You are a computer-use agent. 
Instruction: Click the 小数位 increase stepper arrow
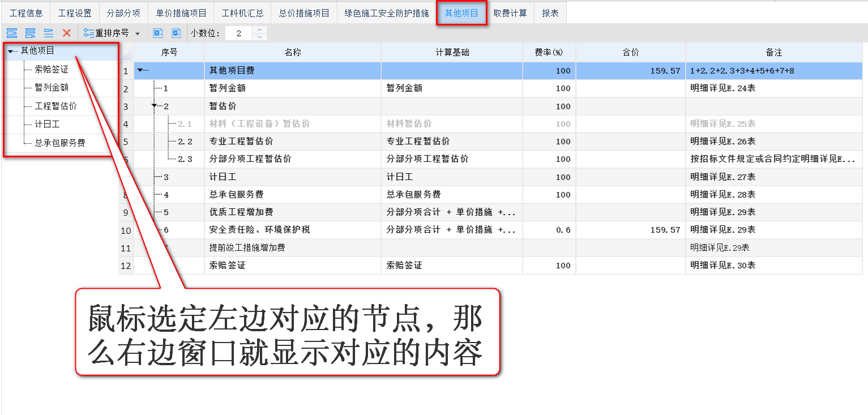pos(259,29)
